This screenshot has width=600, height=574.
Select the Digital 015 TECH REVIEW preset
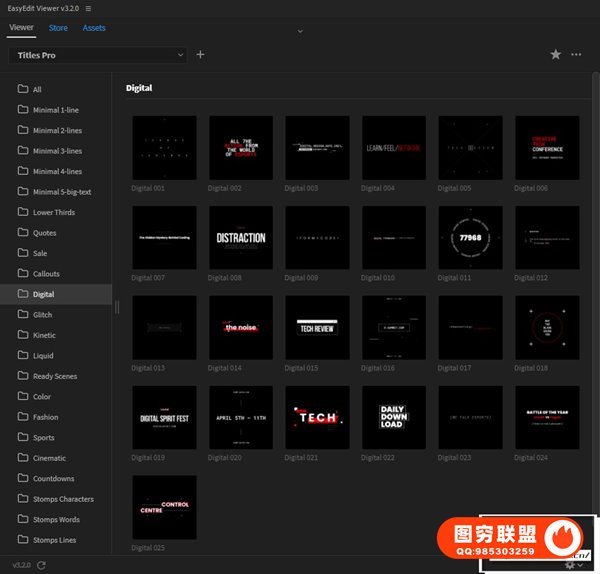[x=317, y=328]
